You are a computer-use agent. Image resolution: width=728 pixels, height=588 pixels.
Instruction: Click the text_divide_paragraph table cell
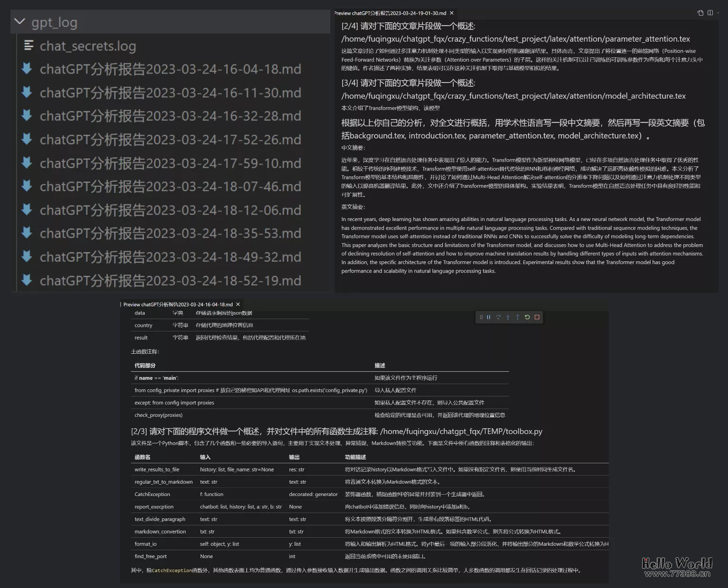pyautogui.click(x=160, y=519)
